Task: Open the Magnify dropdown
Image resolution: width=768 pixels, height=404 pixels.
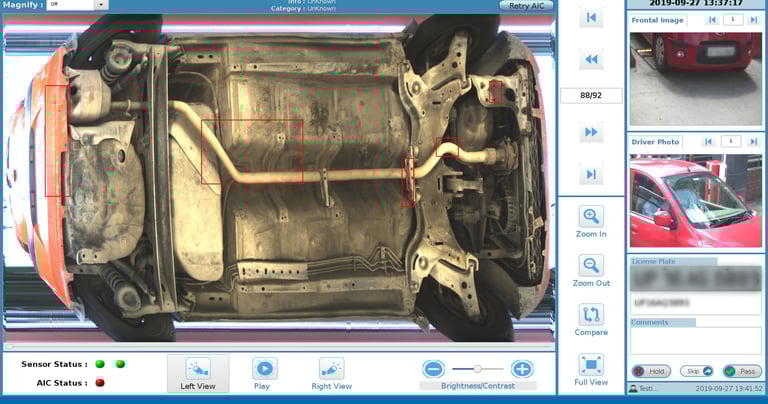Action: click(101, 5)
